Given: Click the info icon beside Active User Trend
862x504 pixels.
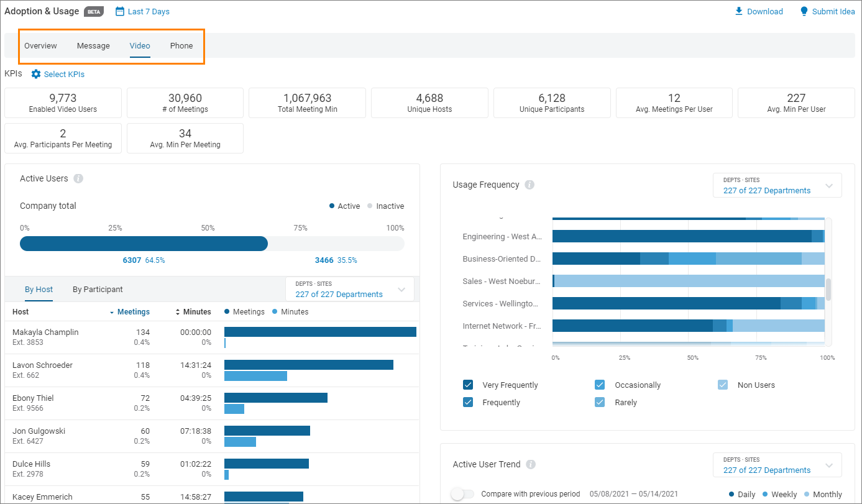Looking at the screenshot, I should [x=530, y=464].
